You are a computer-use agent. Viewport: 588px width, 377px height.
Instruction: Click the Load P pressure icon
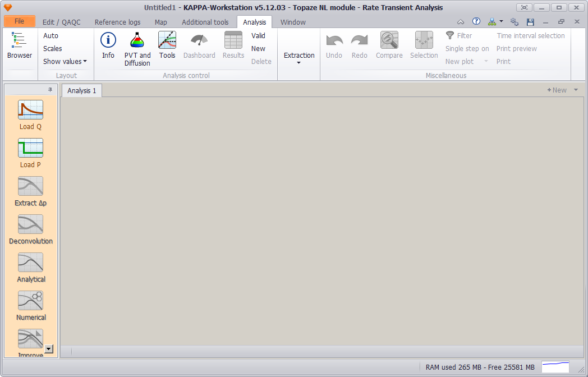pos(30,148)
